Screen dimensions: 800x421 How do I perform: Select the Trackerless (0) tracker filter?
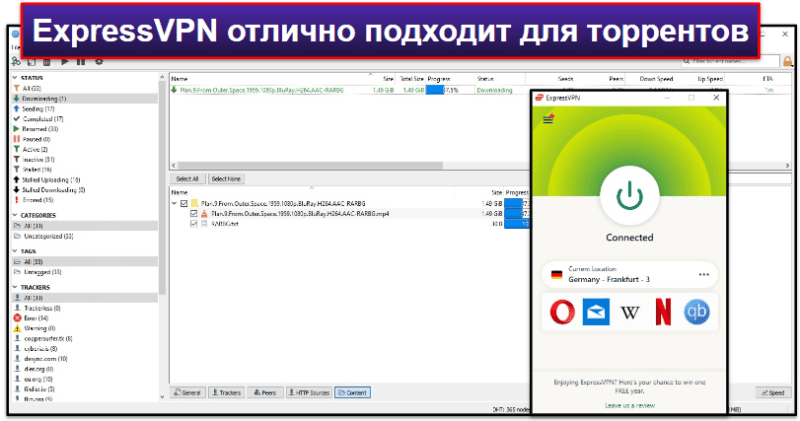pyautogui.click(x=84, y=308)
